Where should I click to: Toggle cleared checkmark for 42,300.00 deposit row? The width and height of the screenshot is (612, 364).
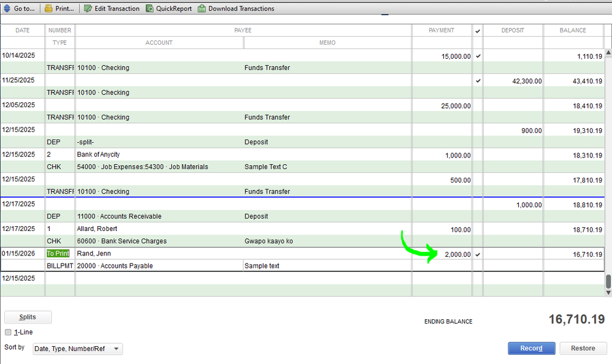478,81
